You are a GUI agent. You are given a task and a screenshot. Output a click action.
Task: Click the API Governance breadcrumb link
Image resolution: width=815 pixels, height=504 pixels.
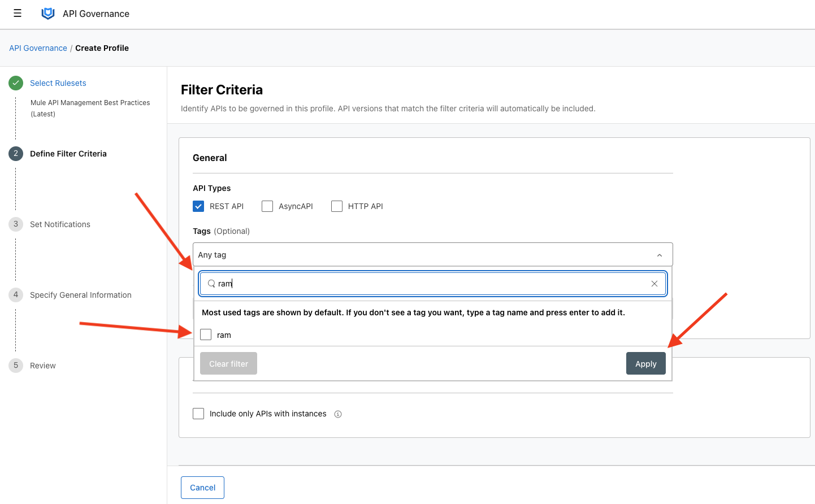[x=38, y=48]
